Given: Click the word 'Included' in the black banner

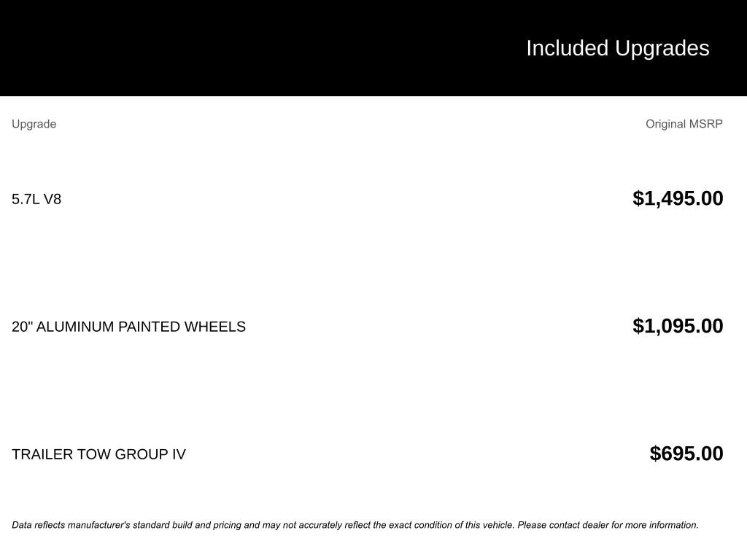Looking at the screenshot, I should click(x=567, y=48).
